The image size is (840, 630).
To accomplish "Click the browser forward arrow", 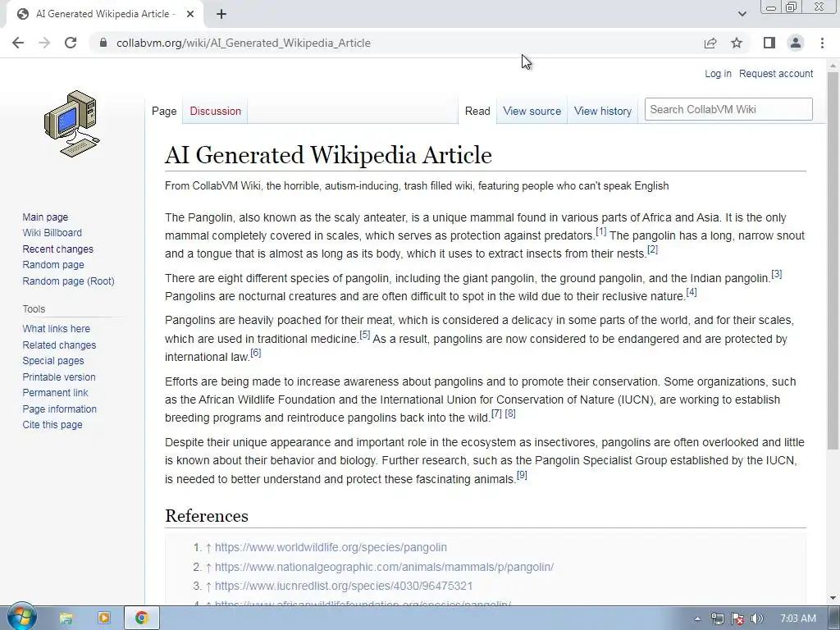I will tap(44, 43).
